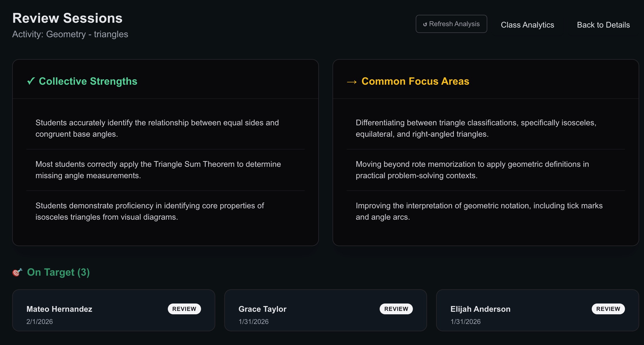Click the REVIEW badge for Grace Taylor
Viewport: 644px width, 345px height.
pos(396,309)
